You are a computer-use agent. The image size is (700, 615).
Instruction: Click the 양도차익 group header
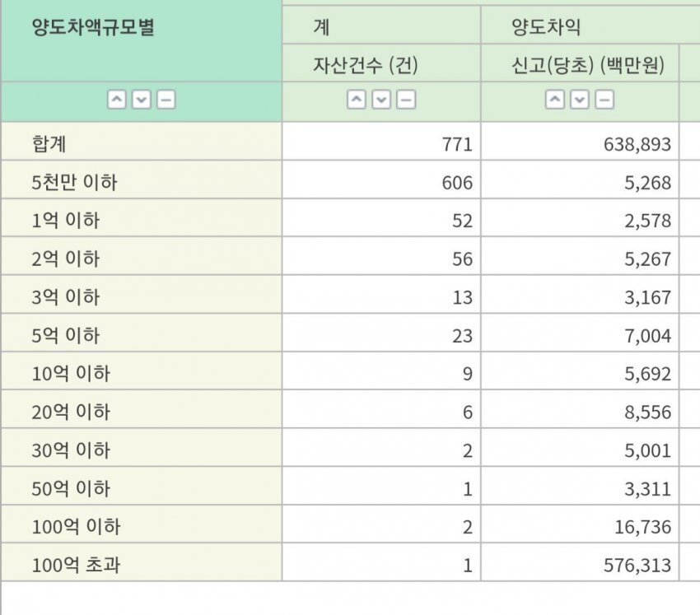pos(545,27)
